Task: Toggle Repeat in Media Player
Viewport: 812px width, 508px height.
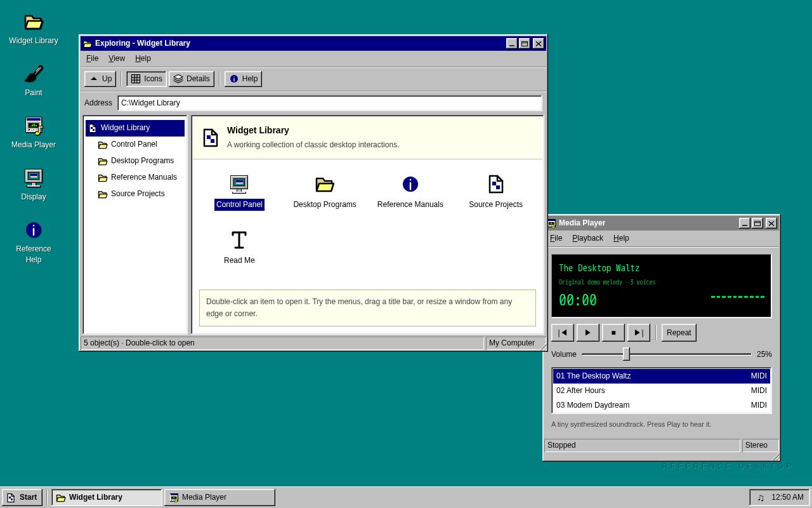Action: (679, 333)
